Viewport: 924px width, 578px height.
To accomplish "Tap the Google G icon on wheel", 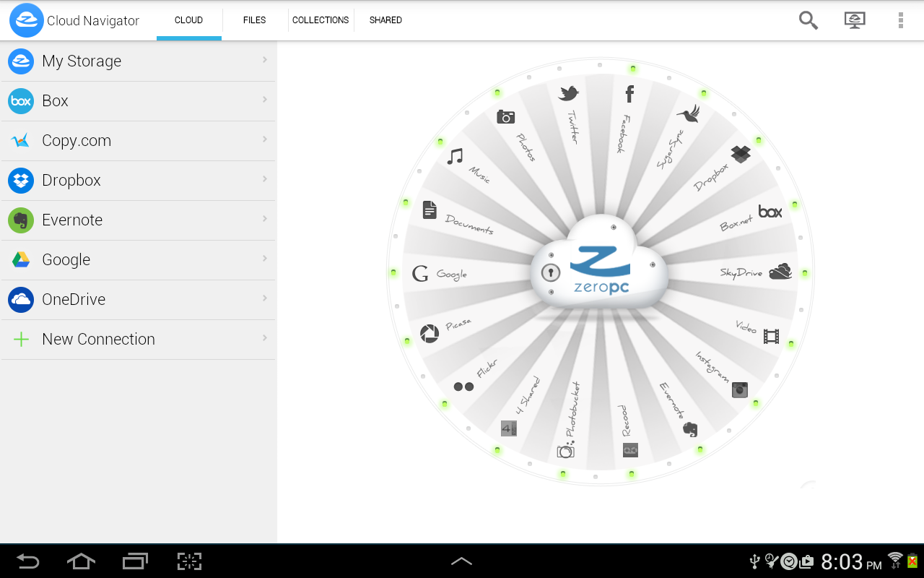I will pos(420,274).
